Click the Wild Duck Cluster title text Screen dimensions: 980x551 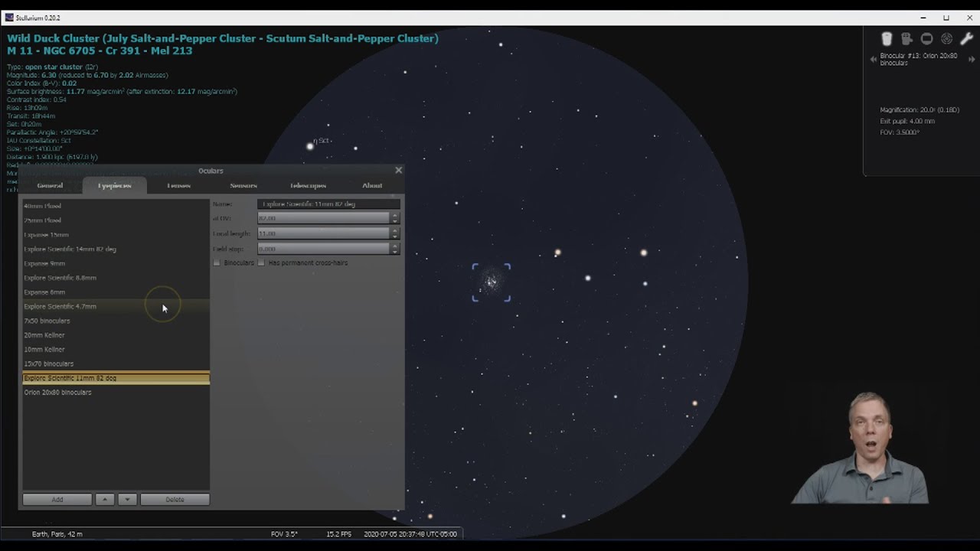click(223, 38)
